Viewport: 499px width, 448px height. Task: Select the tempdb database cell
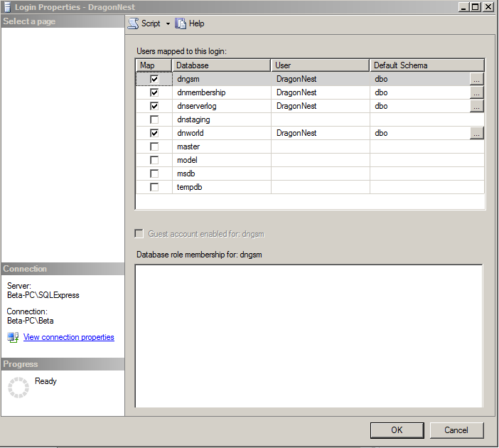222,187
